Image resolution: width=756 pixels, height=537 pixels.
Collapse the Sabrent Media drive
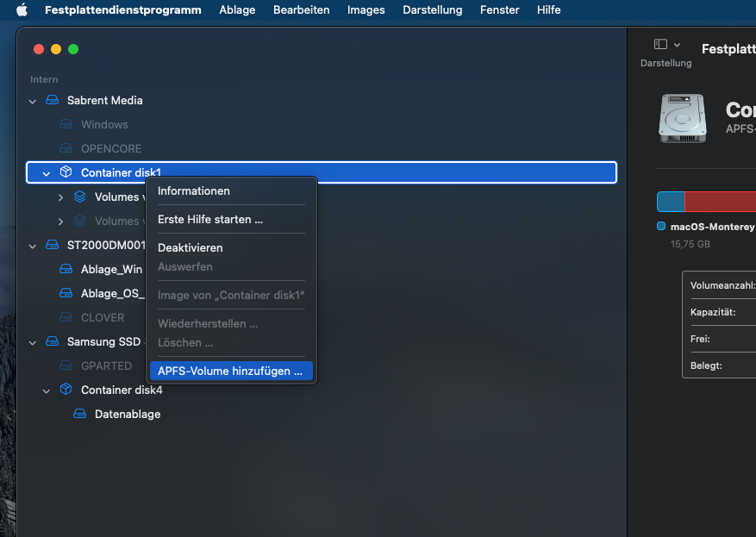[32, 101]
